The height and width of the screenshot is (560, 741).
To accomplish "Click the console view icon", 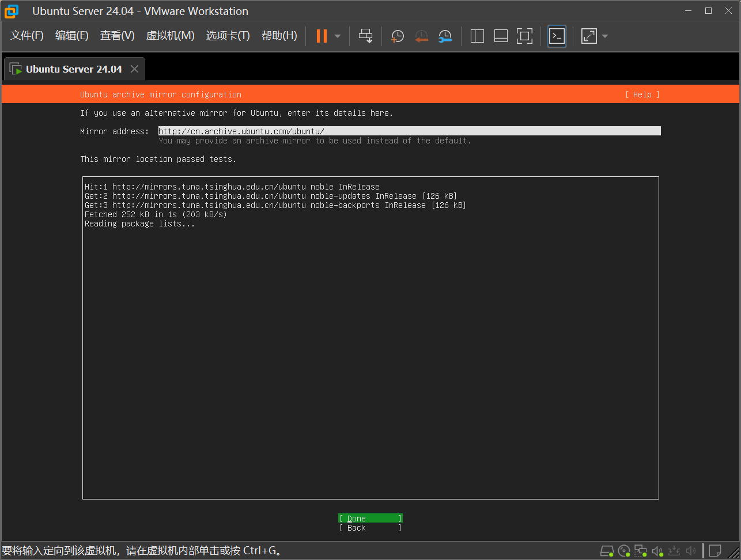I will (x=557, y=36).
